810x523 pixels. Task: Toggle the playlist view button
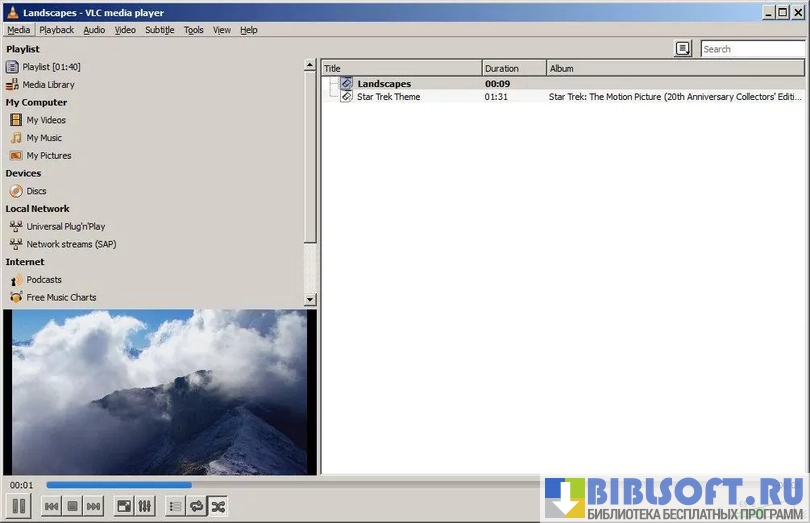point(176,507)
